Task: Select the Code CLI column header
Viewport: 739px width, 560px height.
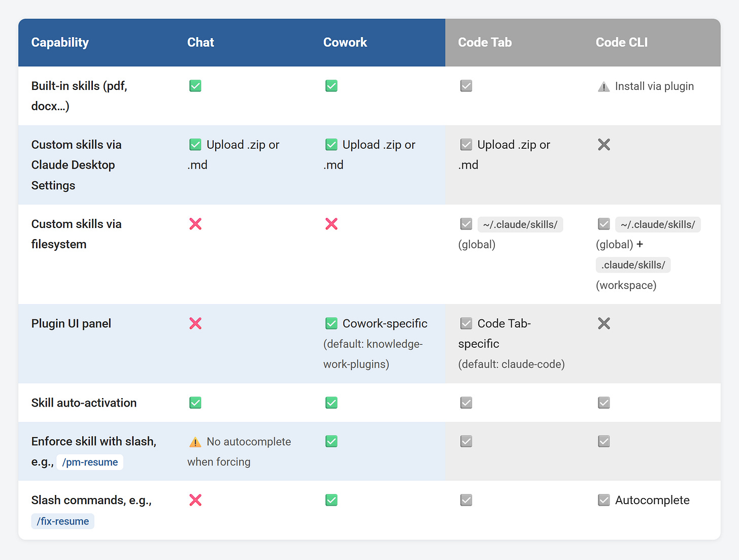Action: coord(622,43)
